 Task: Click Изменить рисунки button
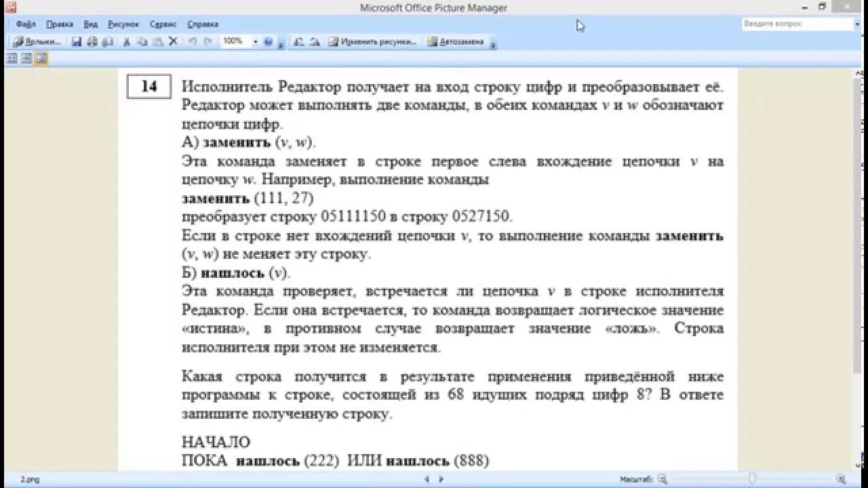373,41
